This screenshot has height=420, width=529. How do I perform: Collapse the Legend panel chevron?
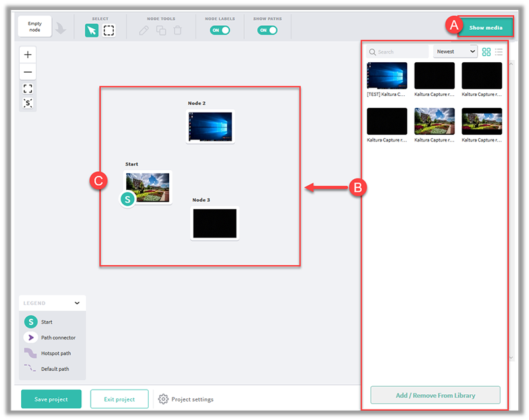pyautogui.click(x=77, y=303)
